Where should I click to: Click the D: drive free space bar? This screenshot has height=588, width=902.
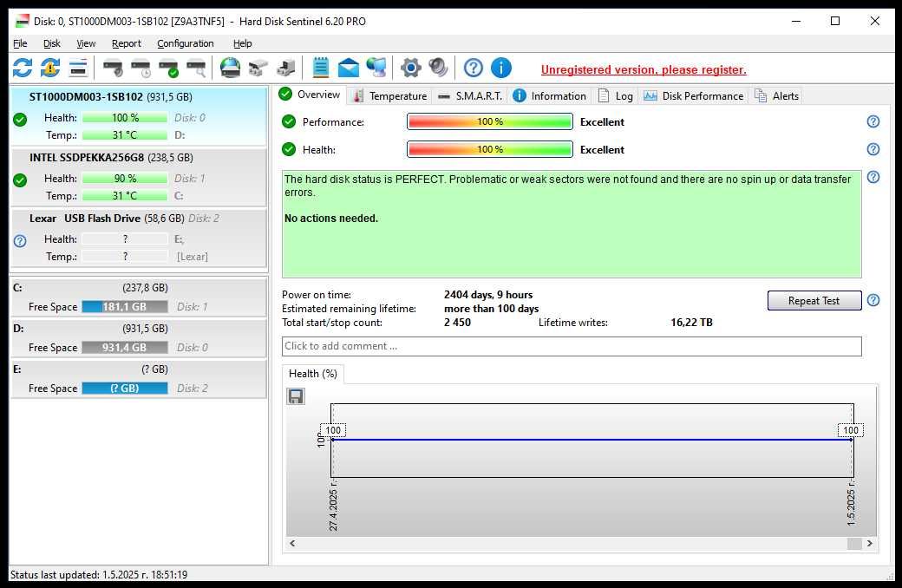click(x=125, y=348)
